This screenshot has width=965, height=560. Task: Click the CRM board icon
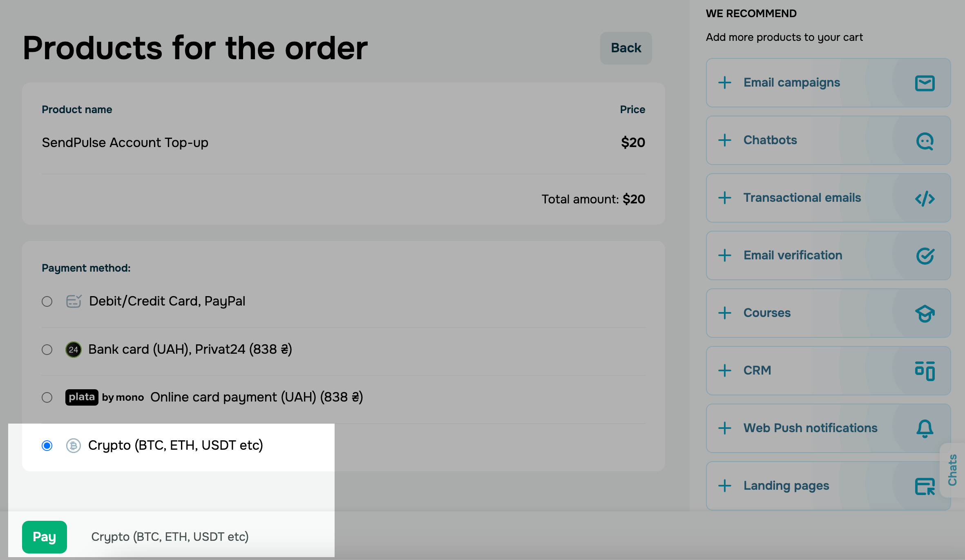tap(925, 371)
